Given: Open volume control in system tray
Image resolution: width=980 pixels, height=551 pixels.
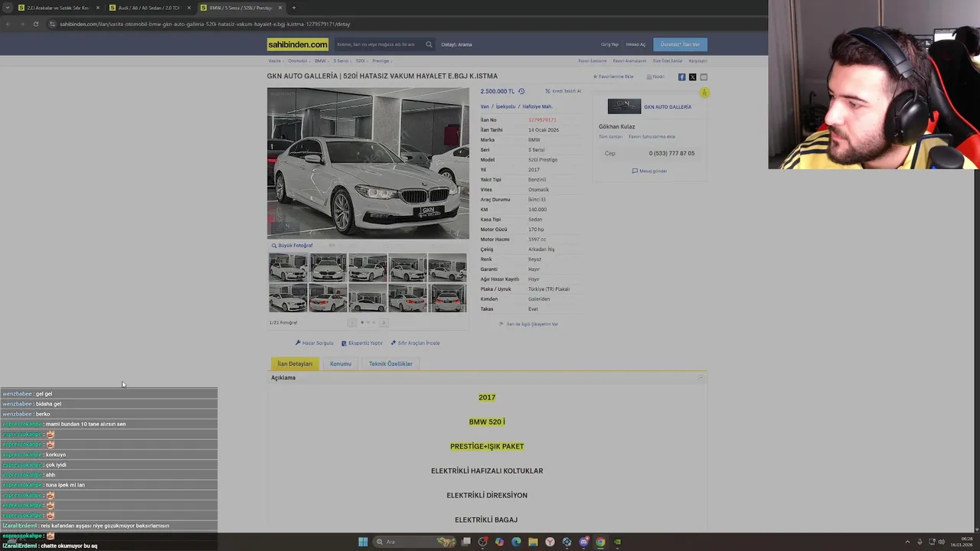Looking at the screenshot, I should click(941, 542).
